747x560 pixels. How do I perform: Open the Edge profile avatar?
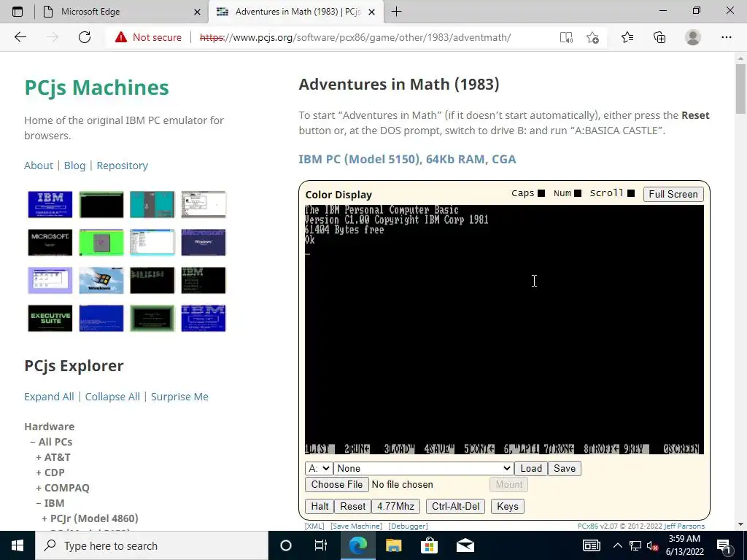693,37
